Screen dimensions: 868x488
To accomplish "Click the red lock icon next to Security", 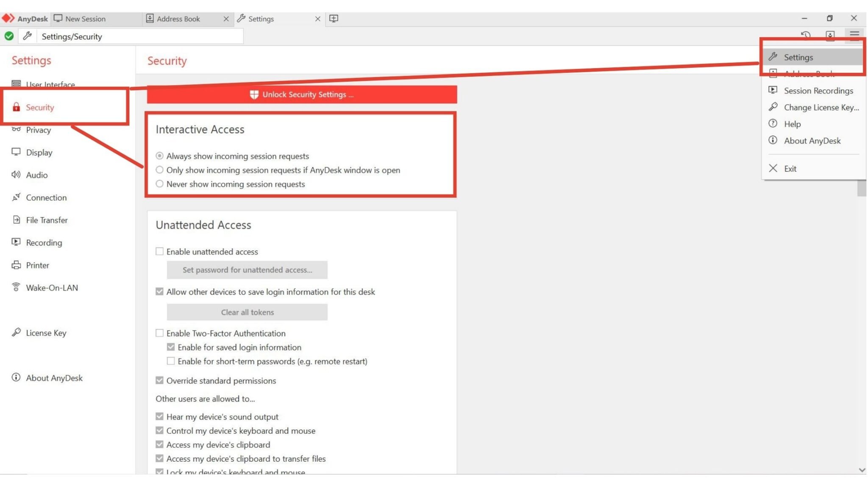I will click(x=16, y=107).
